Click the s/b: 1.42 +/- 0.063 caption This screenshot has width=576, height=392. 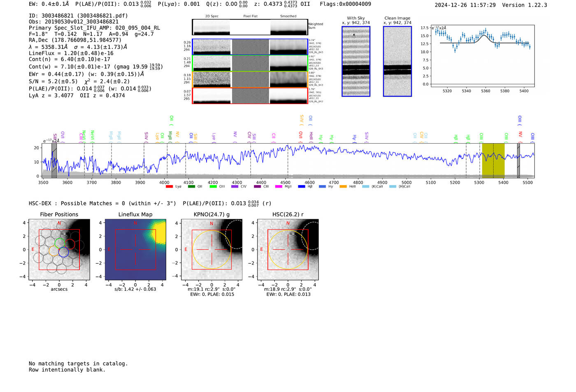pos(135,289)
